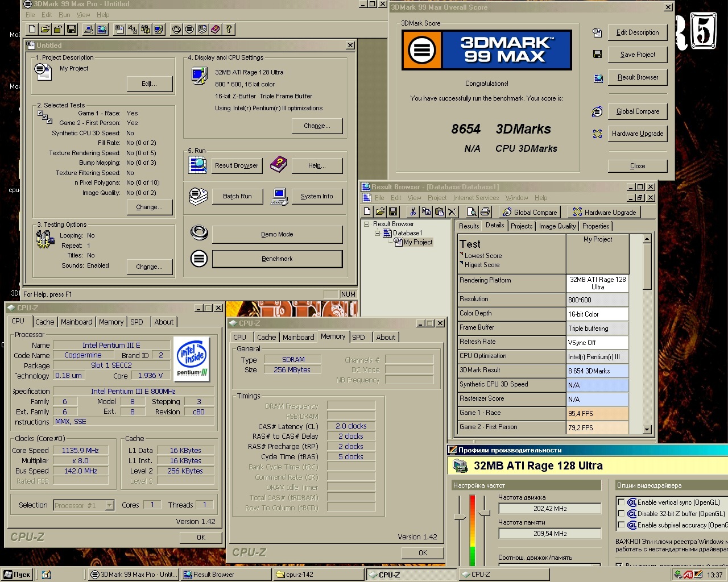Click the ATI icon in the system tray

tap(689, 575)
